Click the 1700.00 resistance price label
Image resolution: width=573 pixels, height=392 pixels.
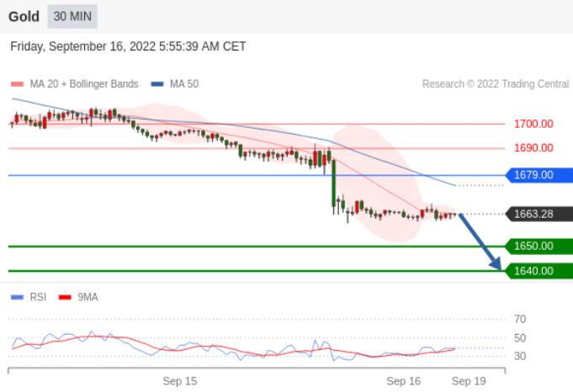[533, 124]
